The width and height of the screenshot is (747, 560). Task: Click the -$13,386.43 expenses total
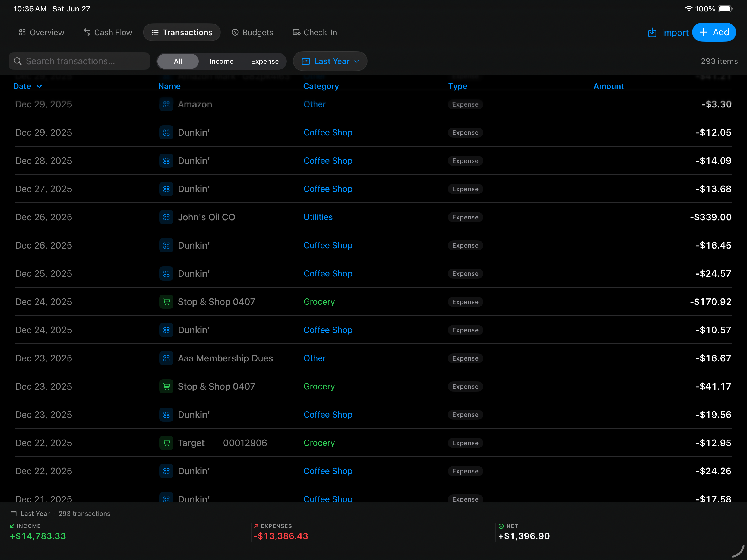[281, 536]
